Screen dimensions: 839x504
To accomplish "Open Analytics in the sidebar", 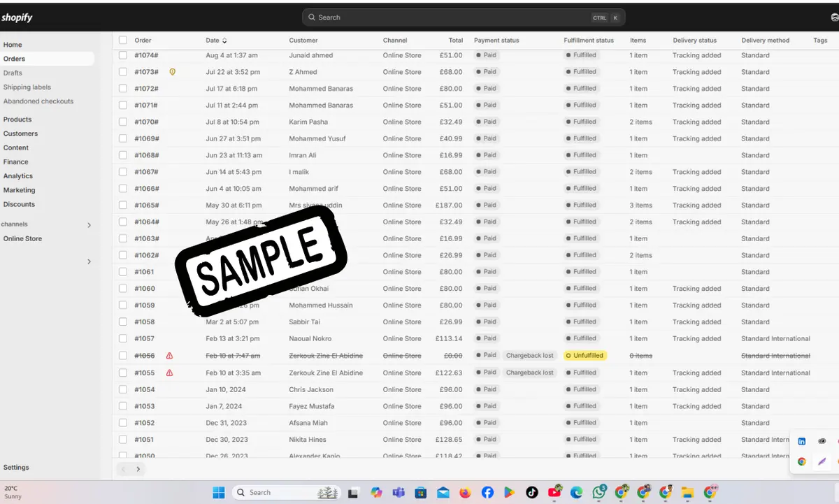I will click(x=18, y=176).
